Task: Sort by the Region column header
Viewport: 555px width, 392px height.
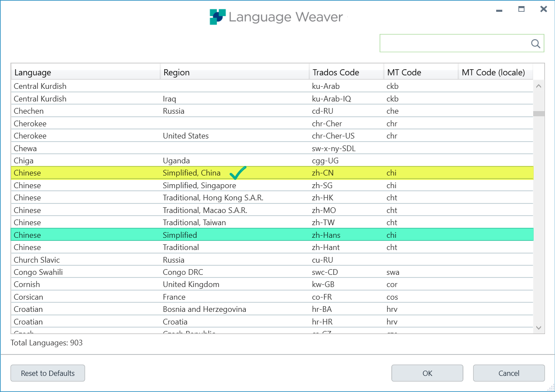Action: [234, 72]
